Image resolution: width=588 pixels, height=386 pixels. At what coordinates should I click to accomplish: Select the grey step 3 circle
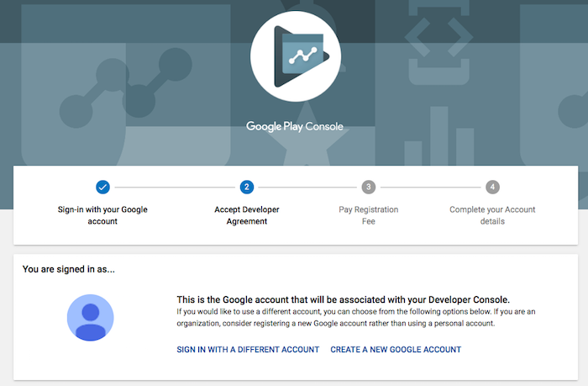(x=369, y=187)
